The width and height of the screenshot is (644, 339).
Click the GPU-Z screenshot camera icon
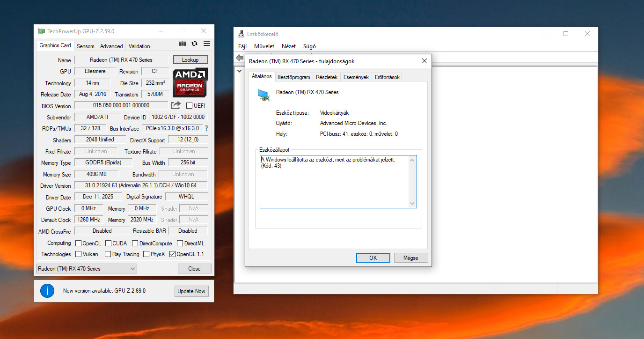pyautogui.click(x=183, y=44)
